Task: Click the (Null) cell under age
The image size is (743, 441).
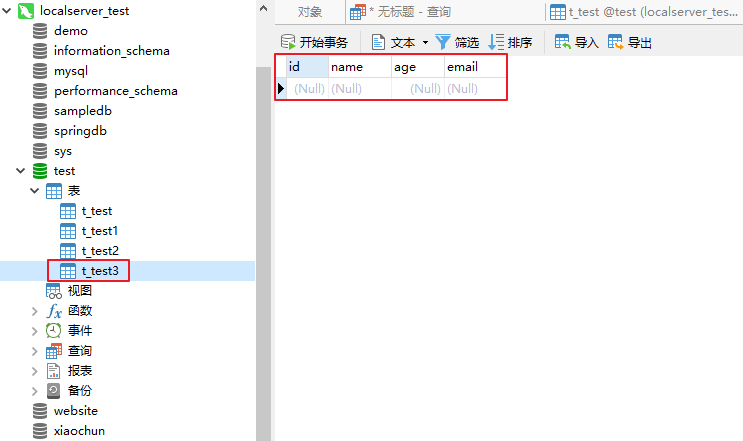Action: [x=418, y=89]
